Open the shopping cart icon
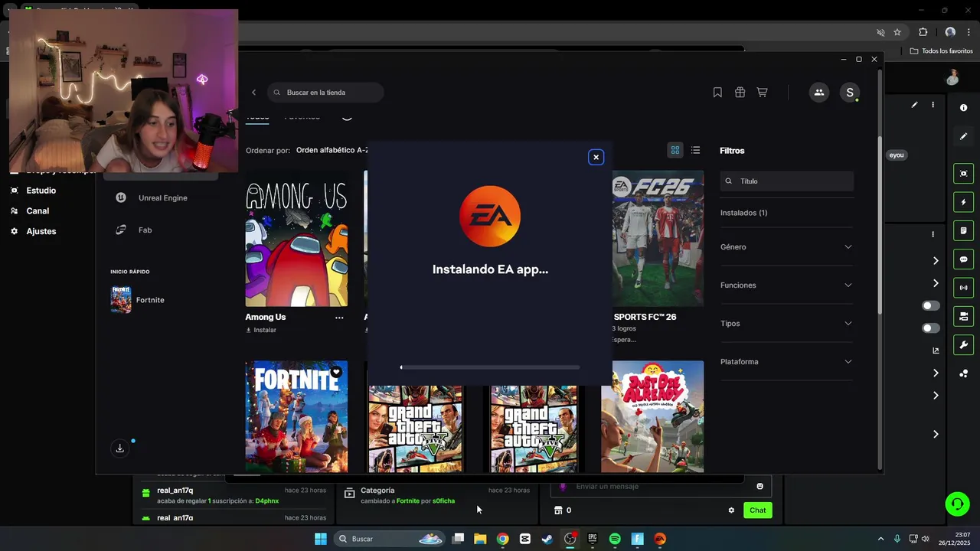Image resolution: width=980 pixels, height=551 pixels. [x=762, y=93]
